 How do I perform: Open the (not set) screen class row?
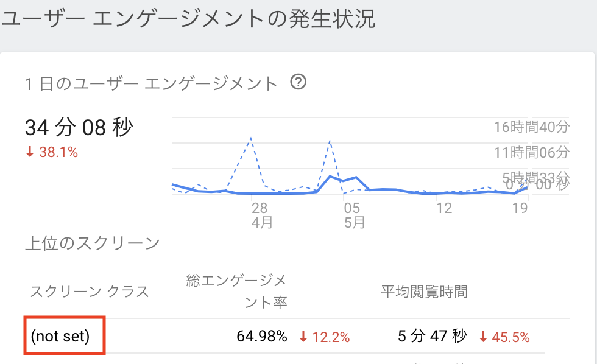click(60, 337)
